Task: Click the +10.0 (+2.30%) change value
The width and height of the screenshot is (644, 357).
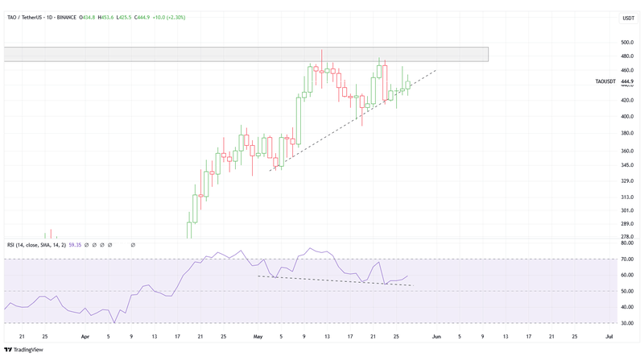Action: 169,18
